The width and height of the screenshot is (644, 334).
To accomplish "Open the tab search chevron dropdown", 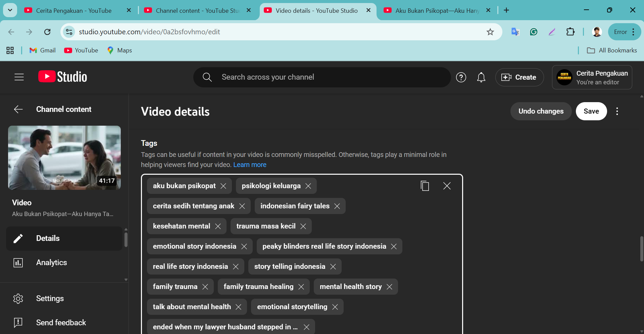I will [10, 10].
